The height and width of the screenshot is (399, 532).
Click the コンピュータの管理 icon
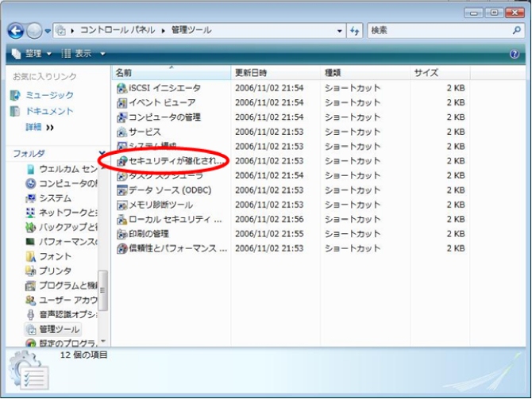(121, 117)
